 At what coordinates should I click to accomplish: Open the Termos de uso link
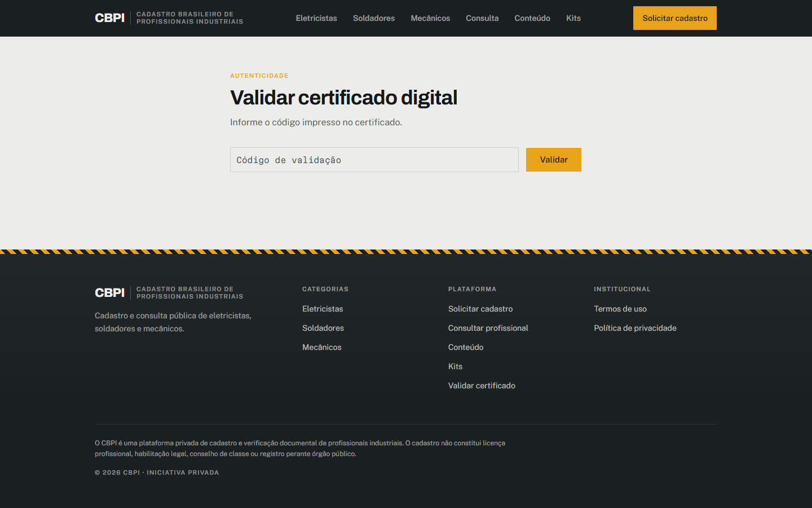click(620, 309)
